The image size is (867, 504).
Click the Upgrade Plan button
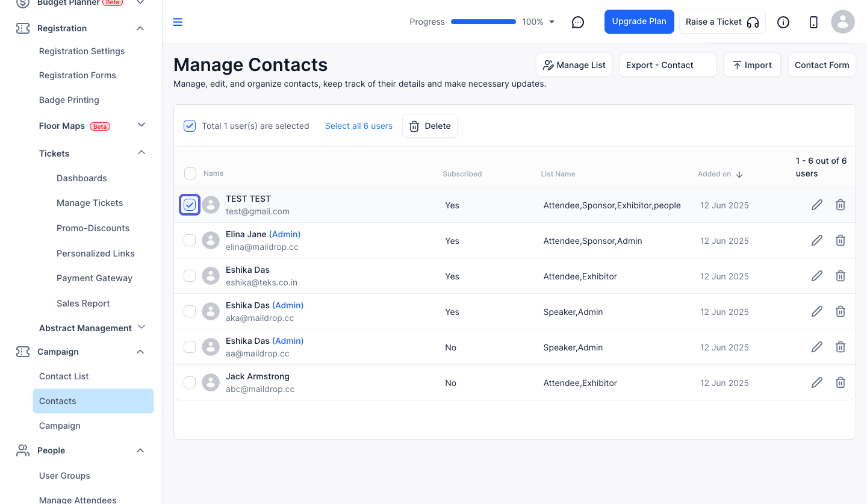click(639, 22)
